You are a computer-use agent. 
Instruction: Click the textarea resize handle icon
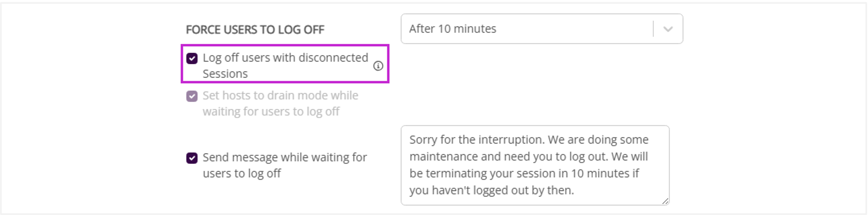665,201
